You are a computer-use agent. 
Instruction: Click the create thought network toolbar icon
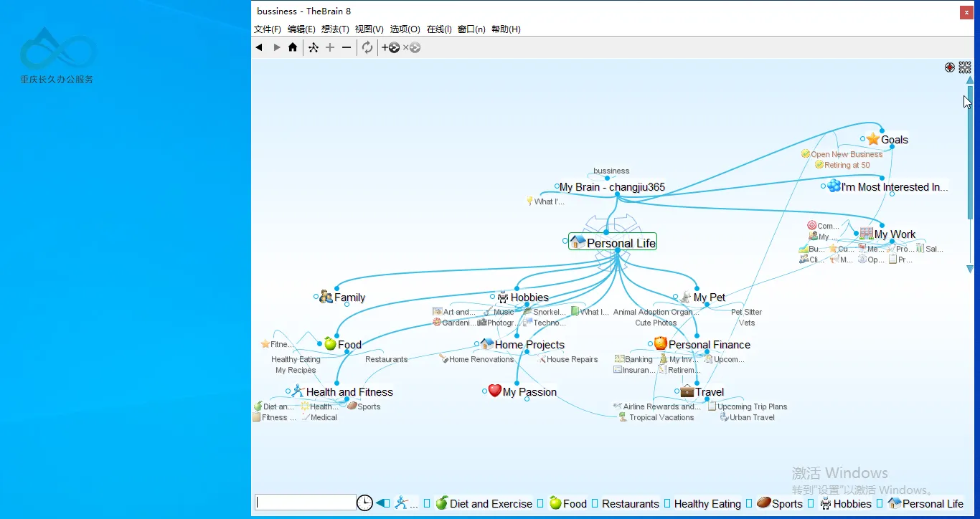tap(314, 47)
